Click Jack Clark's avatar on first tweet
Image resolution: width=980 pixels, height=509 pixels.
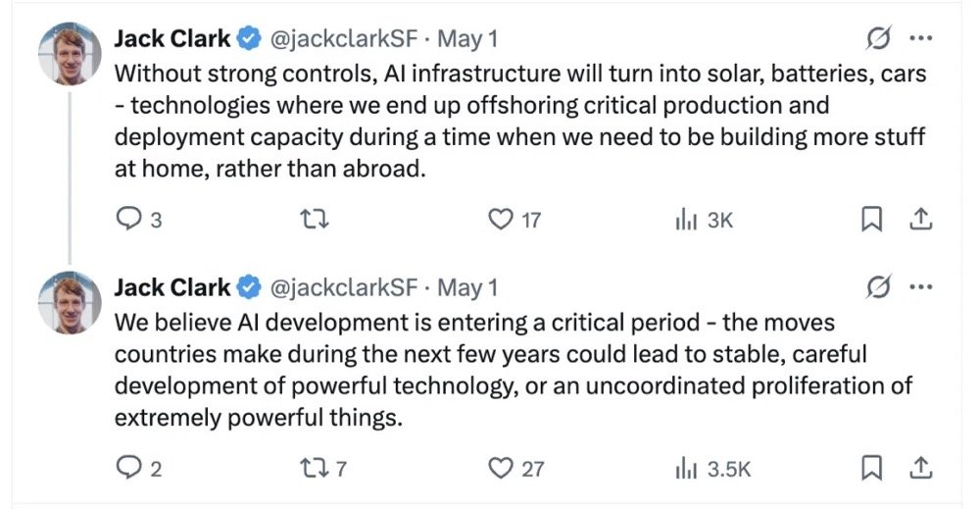(70, 54)
